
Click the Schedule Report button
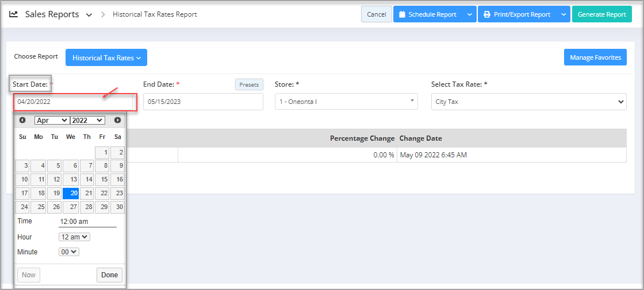point(428,14)
